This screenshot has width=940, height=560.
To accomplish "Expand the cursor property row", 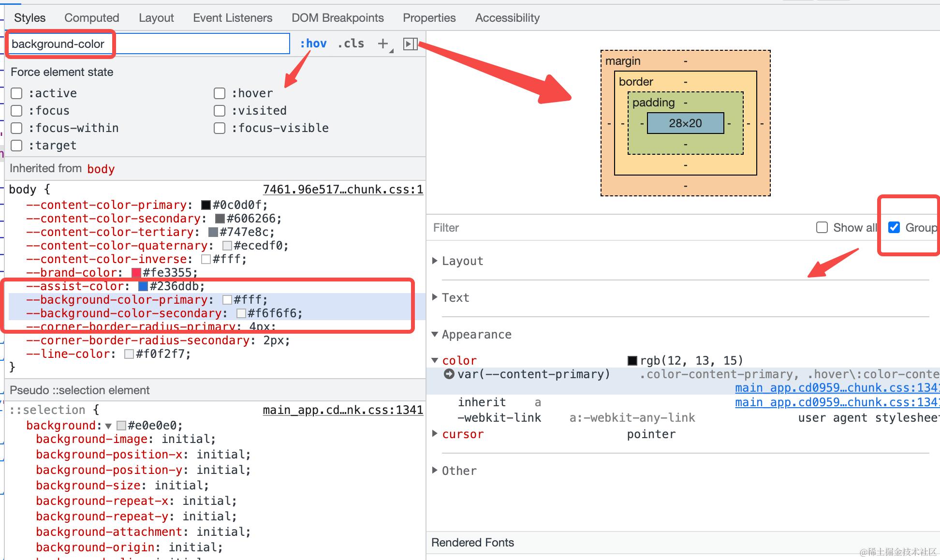I will (435, 434).
